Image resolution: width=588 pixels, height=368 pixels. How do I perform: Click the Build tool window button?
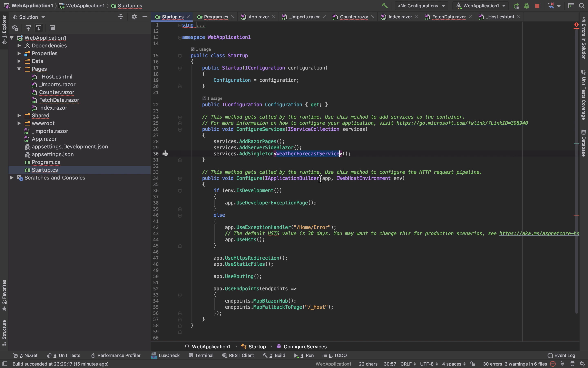point(274,355)
